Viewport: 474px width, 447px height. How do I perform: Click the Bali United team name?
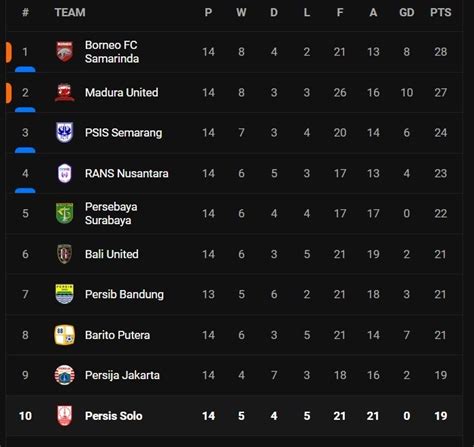point(112,254)
